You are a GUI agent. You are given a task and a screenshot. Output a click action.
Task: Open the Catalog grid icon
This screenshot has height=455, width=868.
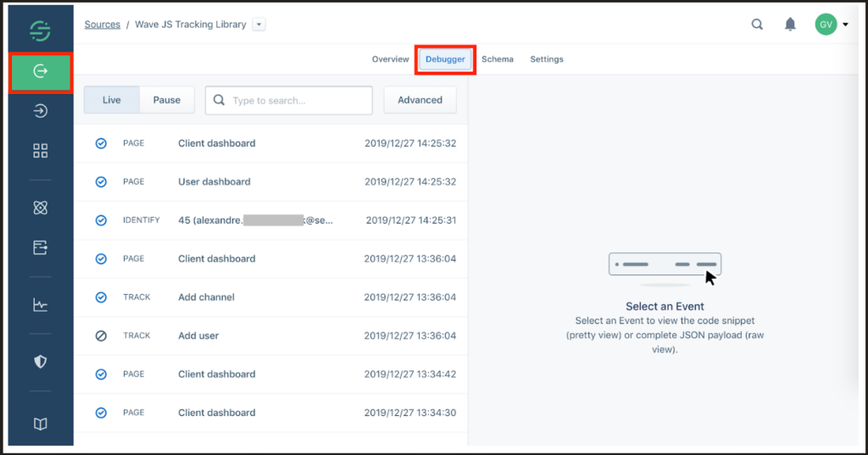pos(40,151)
